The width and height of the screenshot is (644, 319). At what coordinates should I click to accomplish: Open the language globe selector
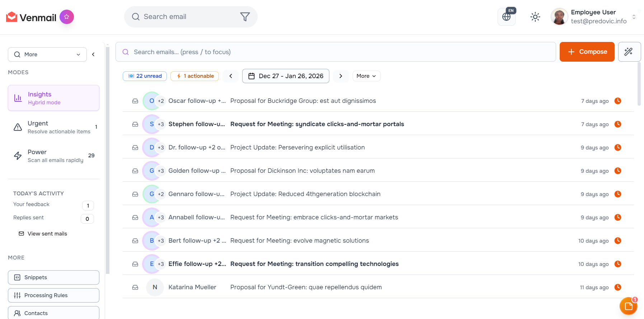506,17
